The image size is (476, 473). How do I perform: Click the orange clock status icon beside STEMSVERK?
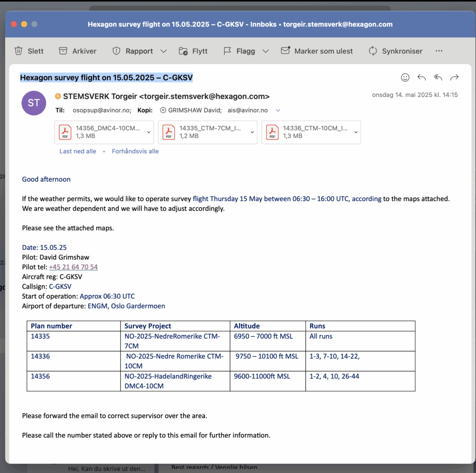[58, 96]
